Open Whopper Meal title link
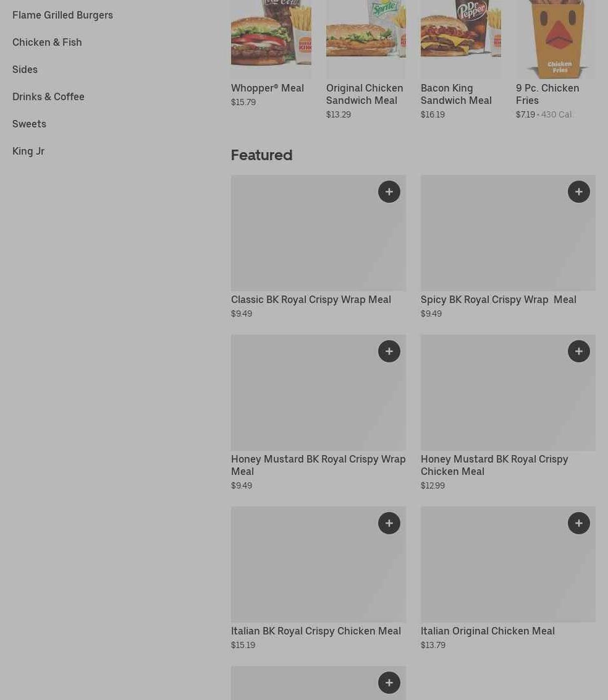This screenshot has height=700, width=608. 267,88
